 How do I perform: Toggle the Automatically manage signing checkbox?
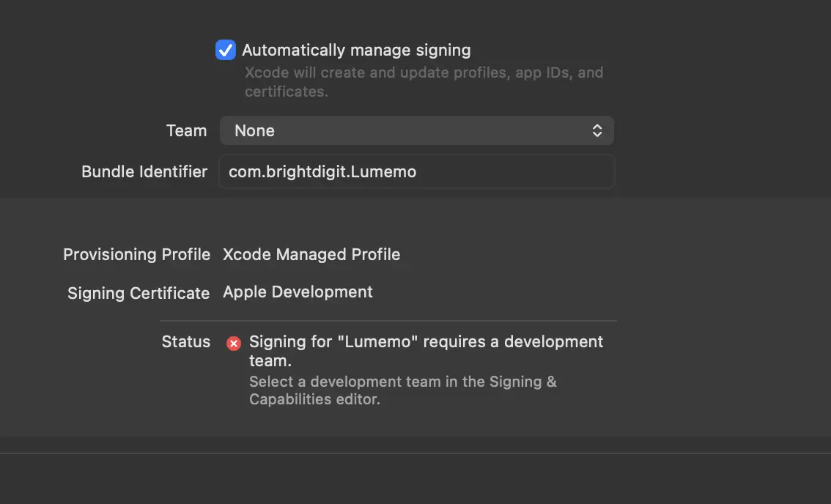pyautogui.click(x=225, y=50)
